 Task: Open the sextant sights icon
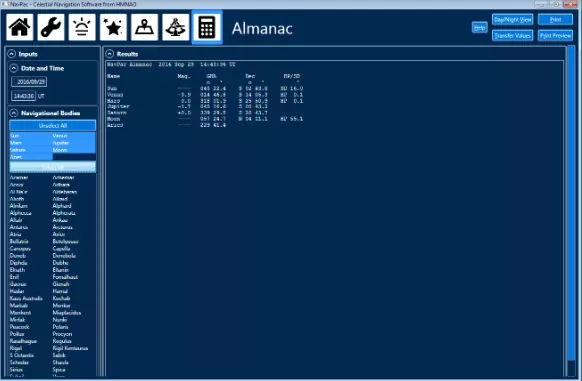pyautogui.click(x=176, y=27)
